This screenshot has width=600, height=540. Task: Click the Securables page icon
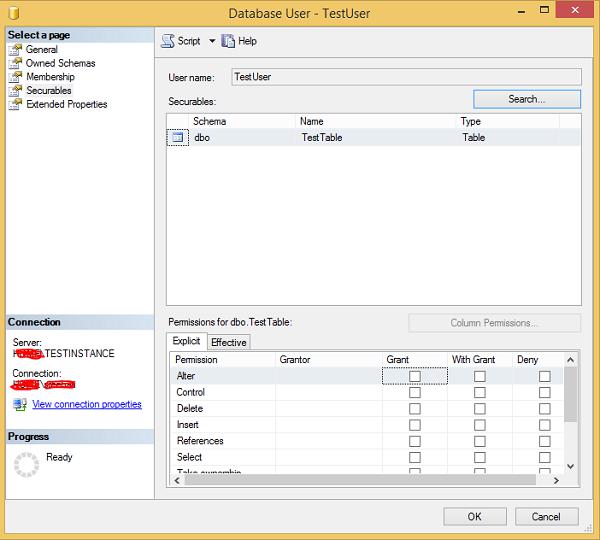click(x=15, y=90)
